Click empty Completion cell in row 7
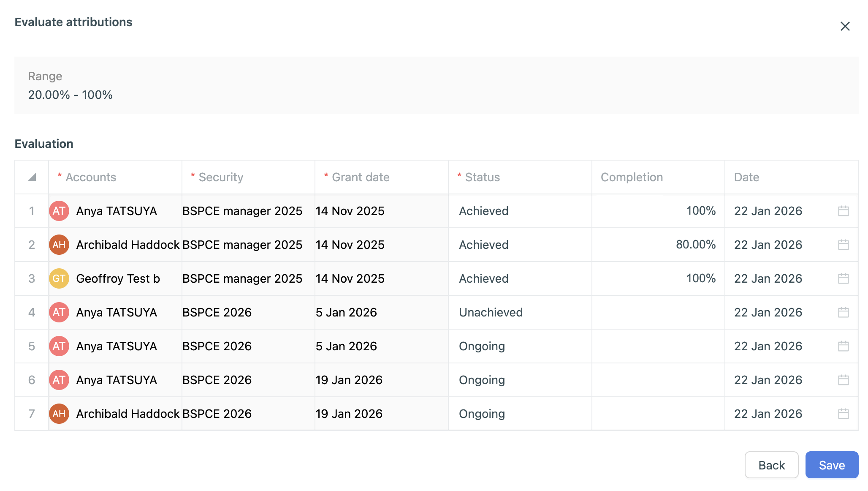Image resolution: width=868 pixels, height=491 pixels. point(658,414)
